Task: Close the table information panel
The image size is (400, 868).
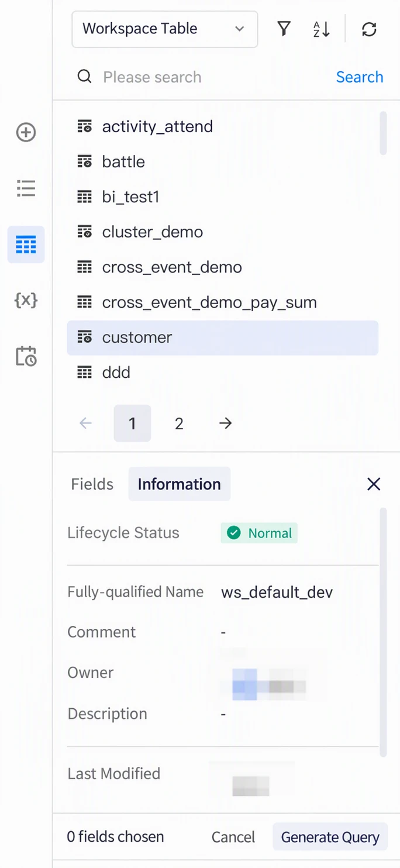Action: click(x=374, y=484)
